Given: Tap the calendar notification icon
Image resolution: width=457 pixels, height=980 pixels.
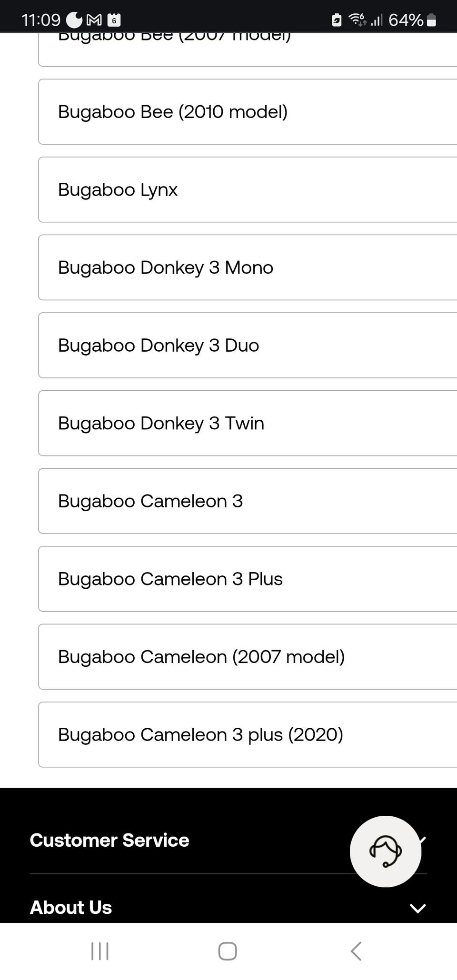Looking at the screenshot, I should [x=114, y=20].
